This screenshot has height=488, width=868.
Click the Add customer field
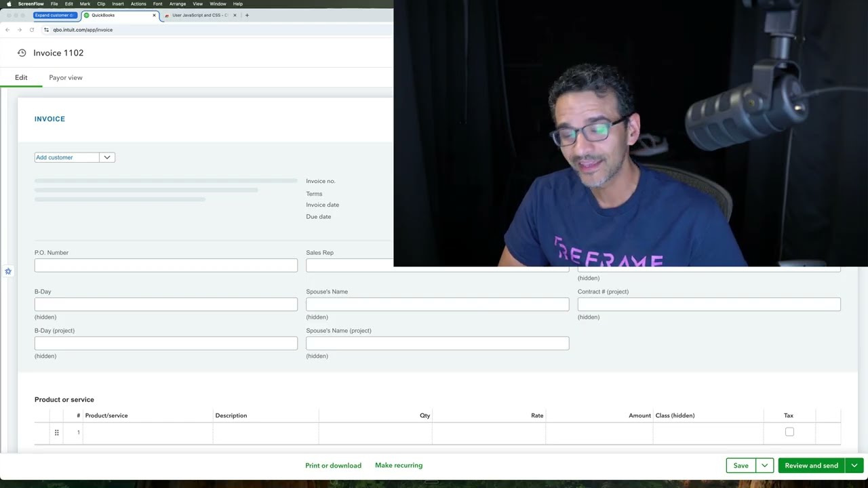(x=67, y=157)
